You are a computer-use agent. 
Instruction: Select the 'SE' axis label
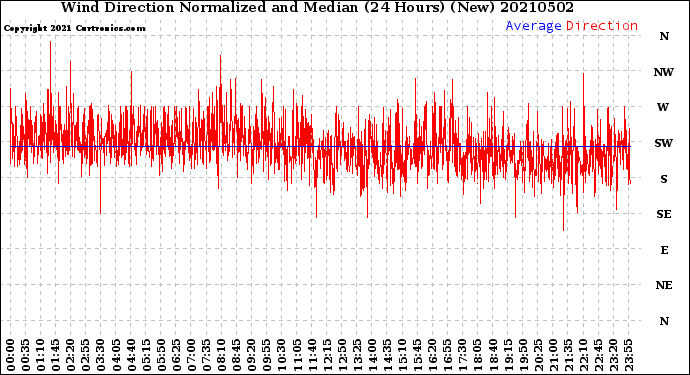tap(664, 214)
